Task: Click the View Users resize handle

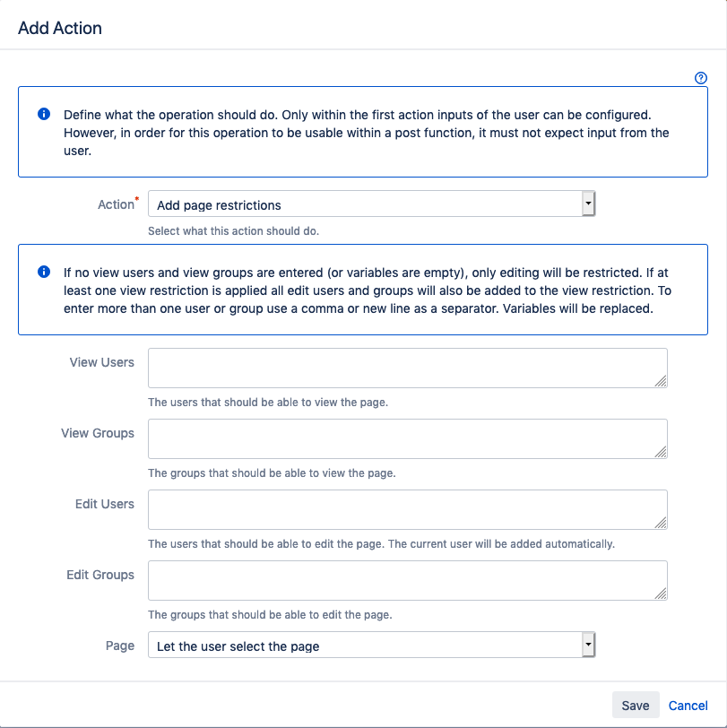Action: (661, 381)
